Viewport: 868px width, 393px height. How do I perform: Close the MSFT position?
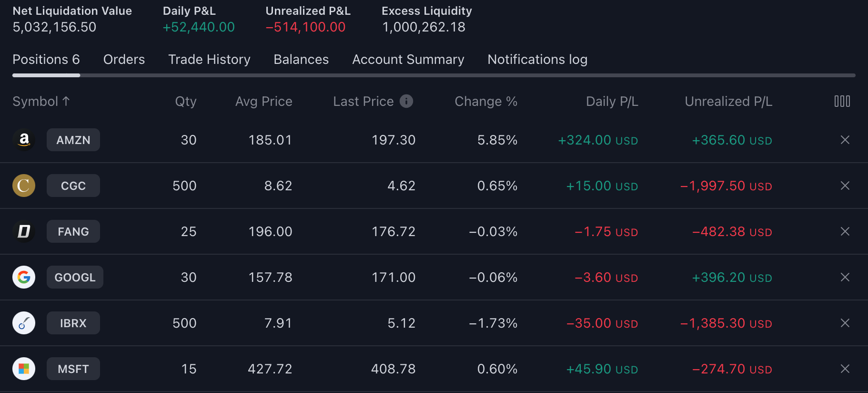(x=845, y=369)
